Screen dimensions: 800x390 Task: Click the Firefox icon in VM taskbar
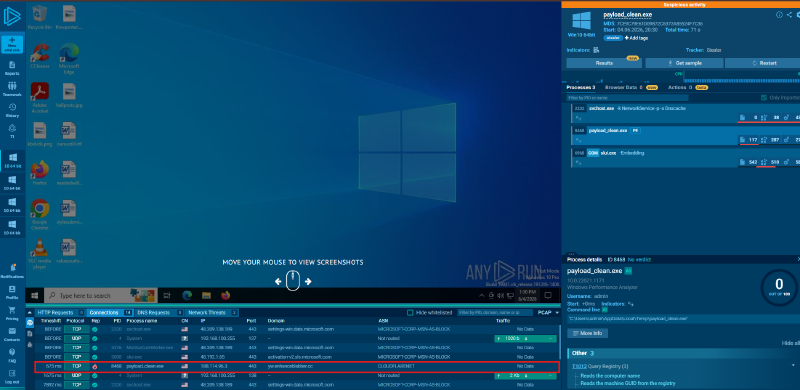click(226, 295)
